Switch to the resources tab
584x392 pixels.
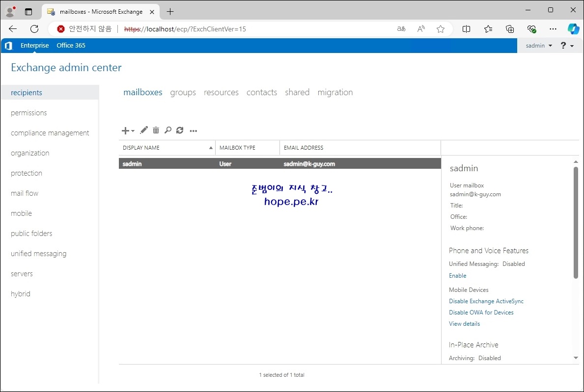221,92
